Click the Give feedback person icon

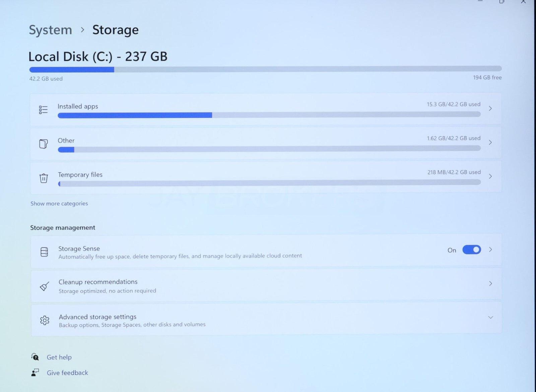[x=35, y=373]
